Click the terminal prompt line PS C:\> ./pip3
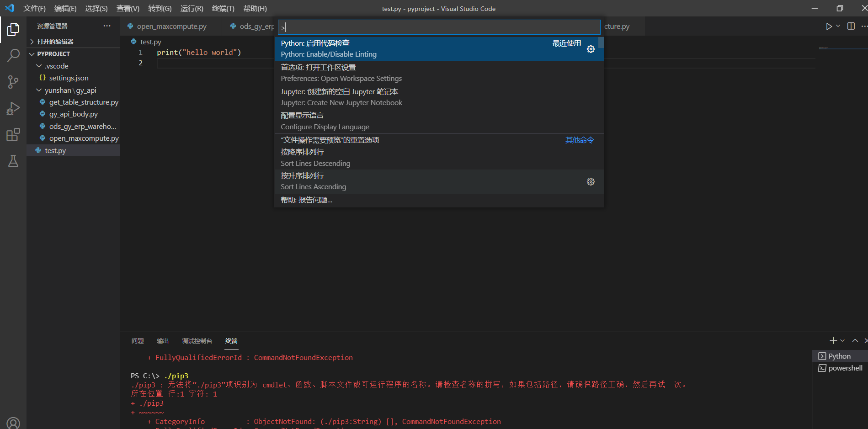 pyautogui.click(x=160, y=376)
